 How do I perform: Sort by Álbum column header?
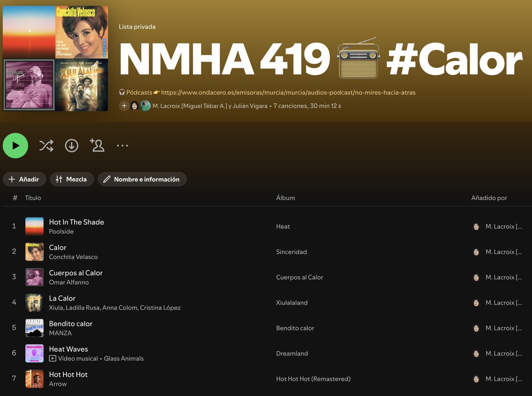click(x=286, y=198)
